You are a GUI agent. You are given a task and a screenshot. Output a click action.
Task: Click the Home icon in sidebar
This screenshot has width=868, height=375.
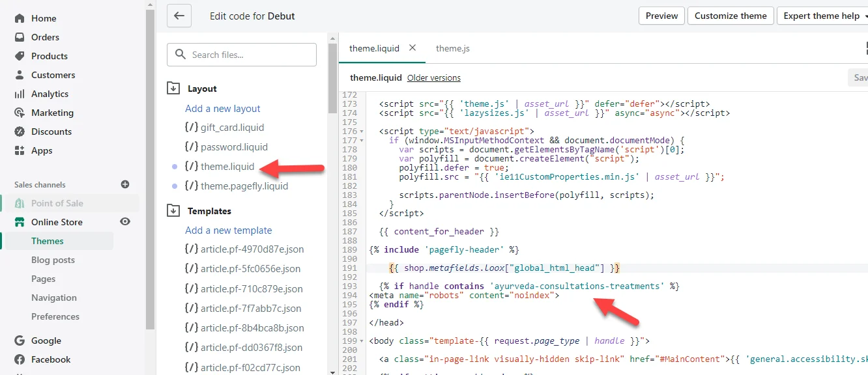tap(20, 18)
